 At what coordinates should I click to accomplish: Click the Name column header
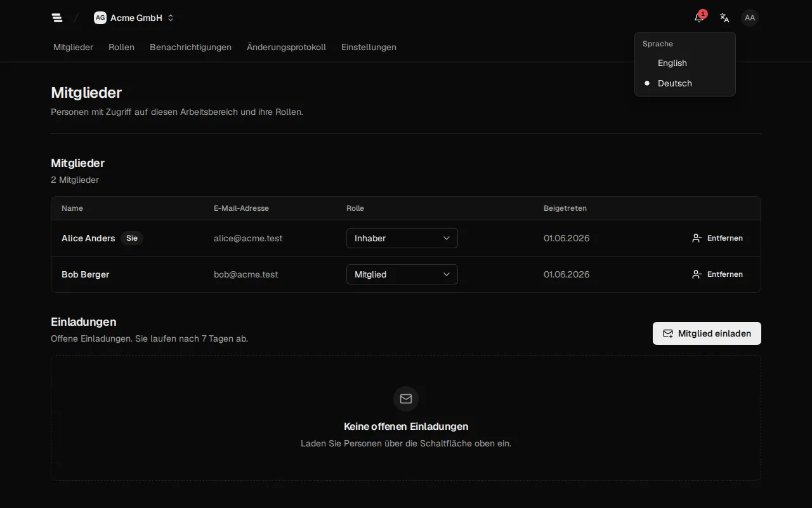(72, 208)
